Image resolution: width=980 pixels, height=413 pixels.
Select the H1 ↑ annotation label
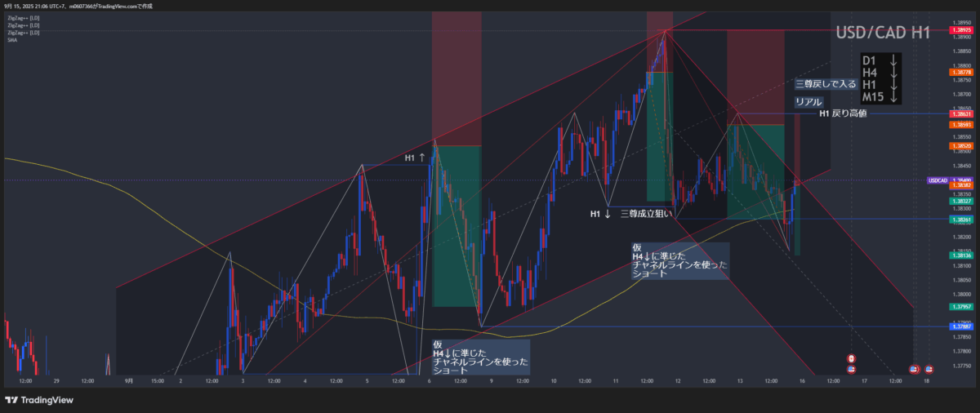tap(415, 158)
